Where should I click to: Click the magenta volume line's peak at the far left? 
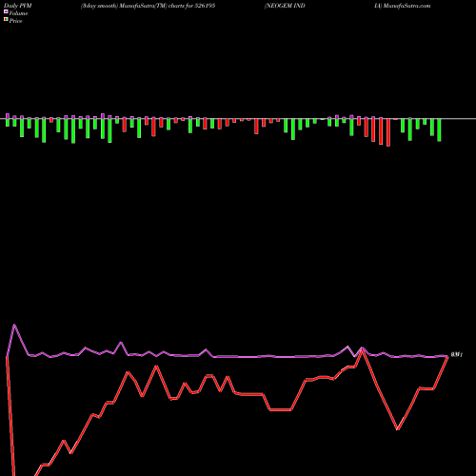point(14,325)
